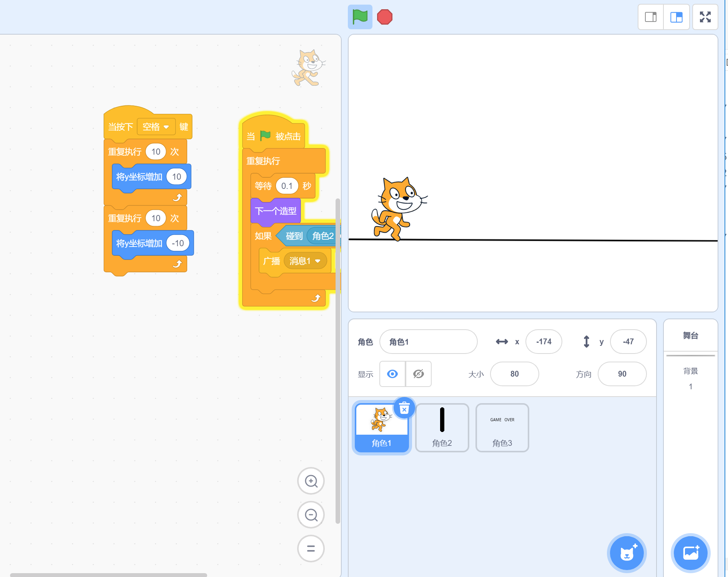Image resolution: width=728 pixels, height=577 pixels.
Task: Click the y position arrows icon
Action: [x=586, y=342]
